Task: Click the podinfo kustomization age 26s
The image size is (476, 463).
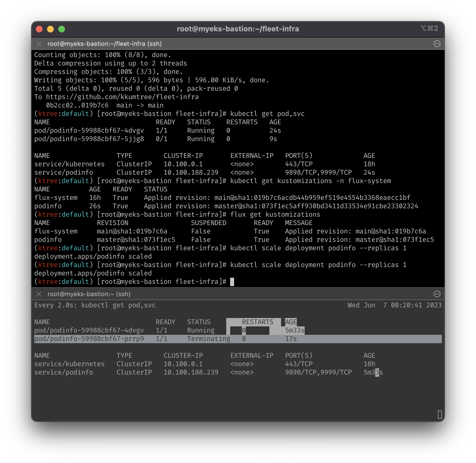Action: (x=95, y=206)
